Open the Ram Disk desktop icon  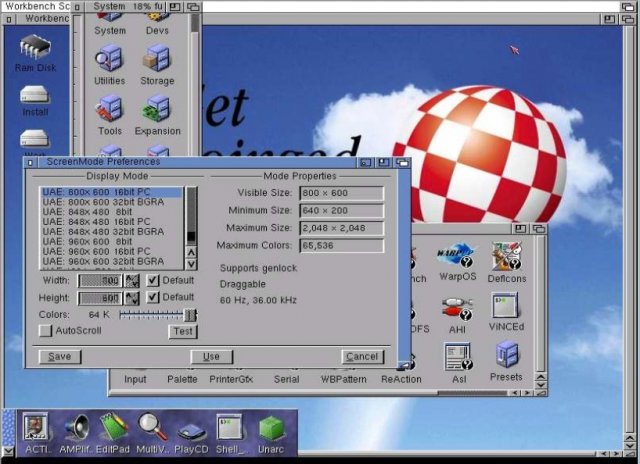[35, 53]
